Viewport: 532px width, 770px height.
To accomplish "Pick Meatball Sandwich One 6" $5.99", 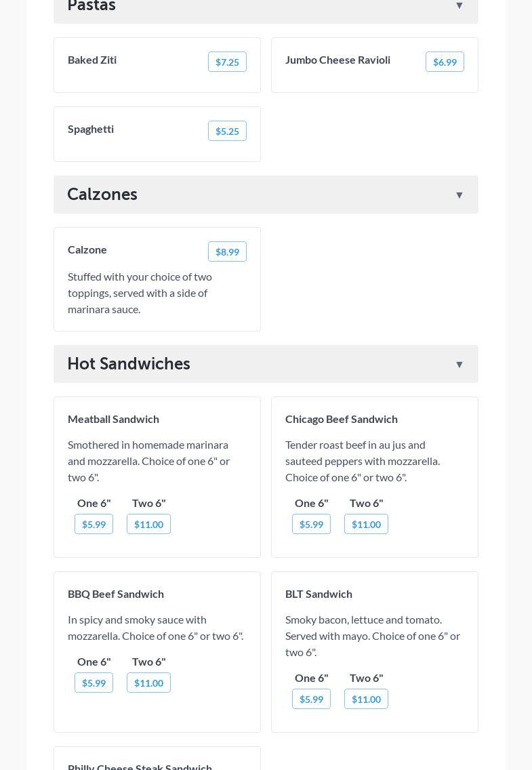I will 94,525.
